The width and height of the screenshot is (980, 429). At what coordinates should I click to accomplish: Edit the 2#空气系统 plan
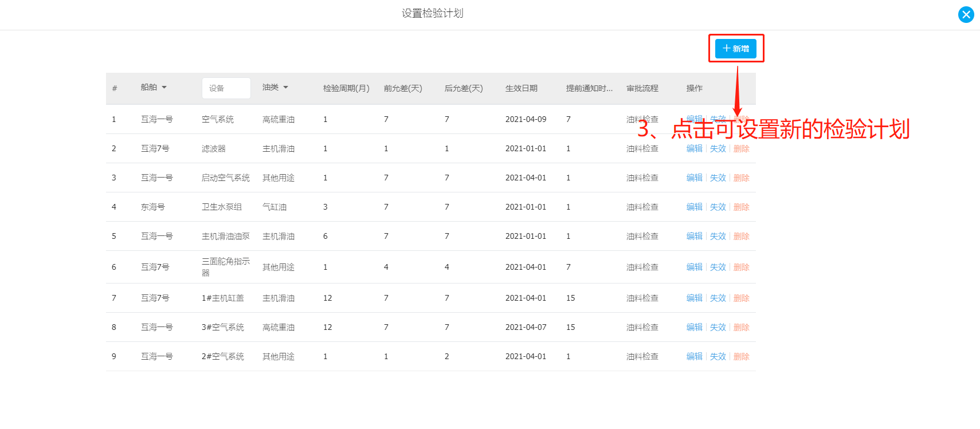(694, 356)
